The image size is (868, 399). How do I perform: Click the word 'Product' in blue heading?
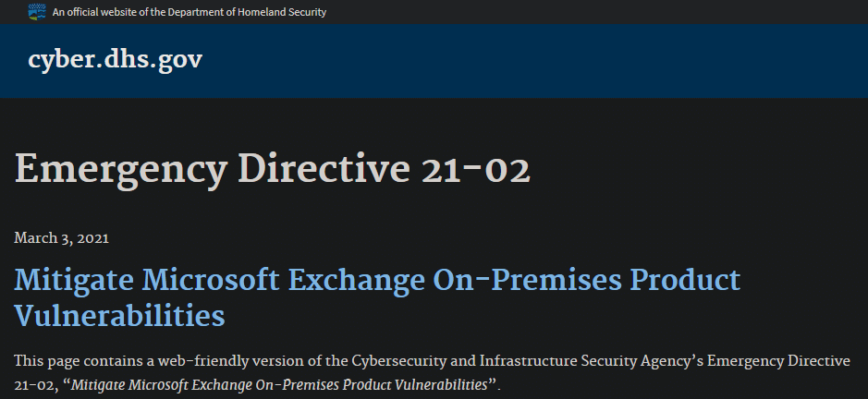pyautogui.click(x=685, y=280)
